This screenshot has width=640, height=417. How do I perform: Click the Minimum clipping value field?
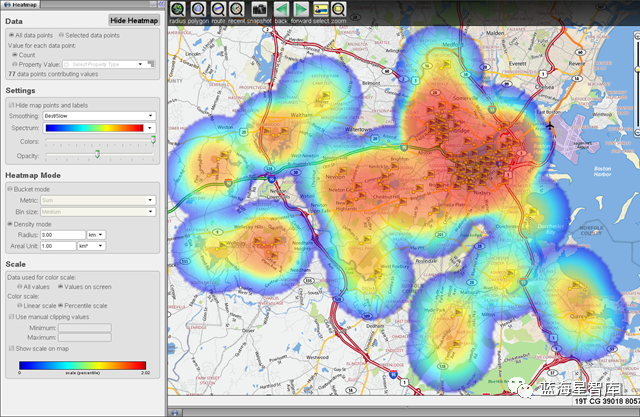85,328
